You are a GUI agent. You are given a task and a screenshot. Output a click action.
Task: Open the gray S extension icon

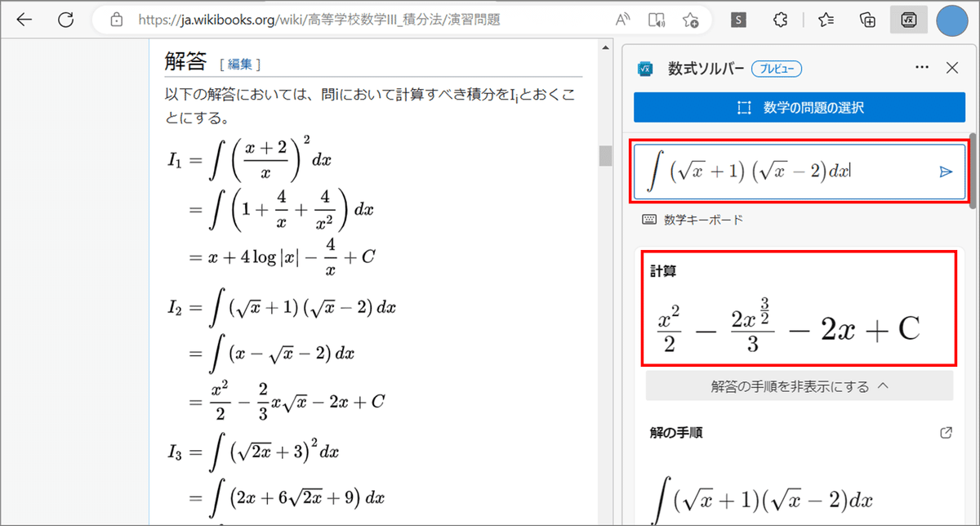738,20
